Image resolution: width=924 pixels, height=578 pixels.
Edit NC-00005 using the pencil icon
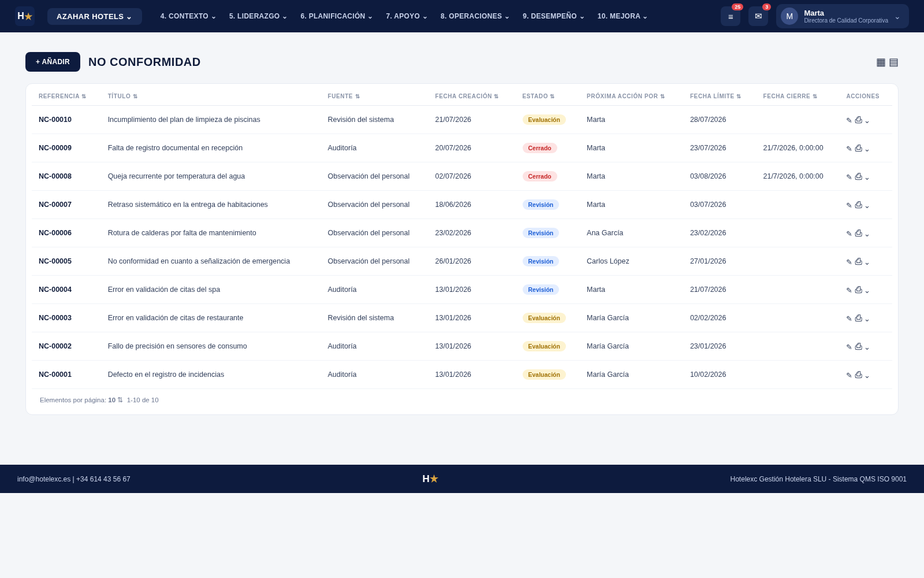[x=849, y=262]
